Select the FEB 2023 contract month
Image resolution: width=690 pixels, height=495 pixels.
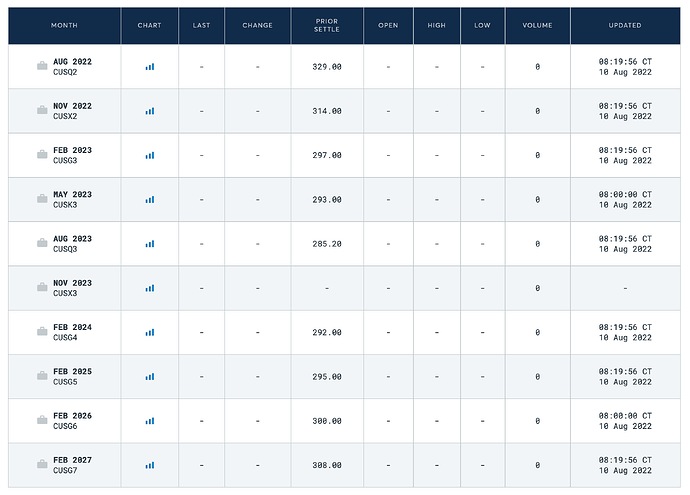pyautogui.click(x=73, y=150)
